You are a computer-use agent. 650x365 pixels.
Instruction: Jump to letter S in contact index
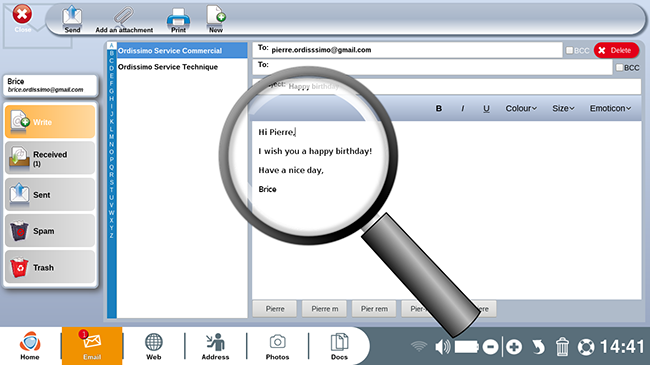pyautogui.click(x=111, y=182)
